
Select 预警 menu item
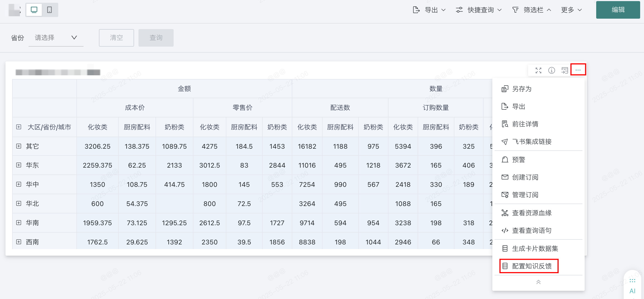[x=538, y=160]
